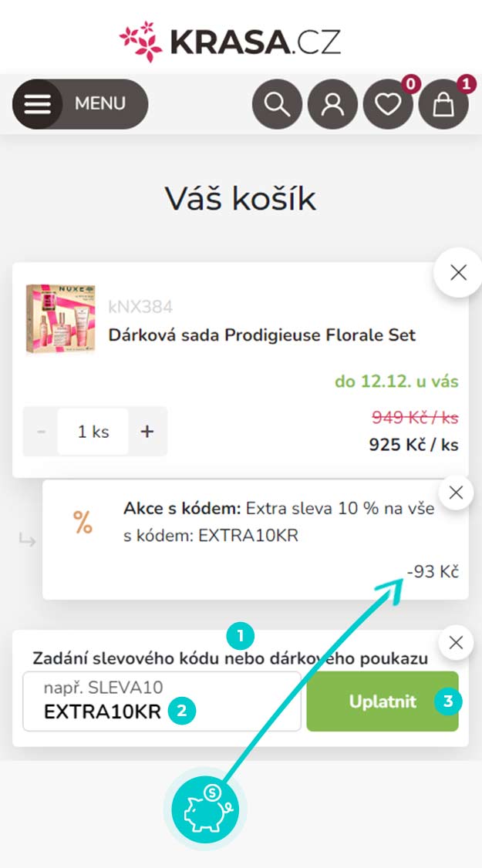Open the hamburger MENU button
482x868 pixels.
point(80,104)
